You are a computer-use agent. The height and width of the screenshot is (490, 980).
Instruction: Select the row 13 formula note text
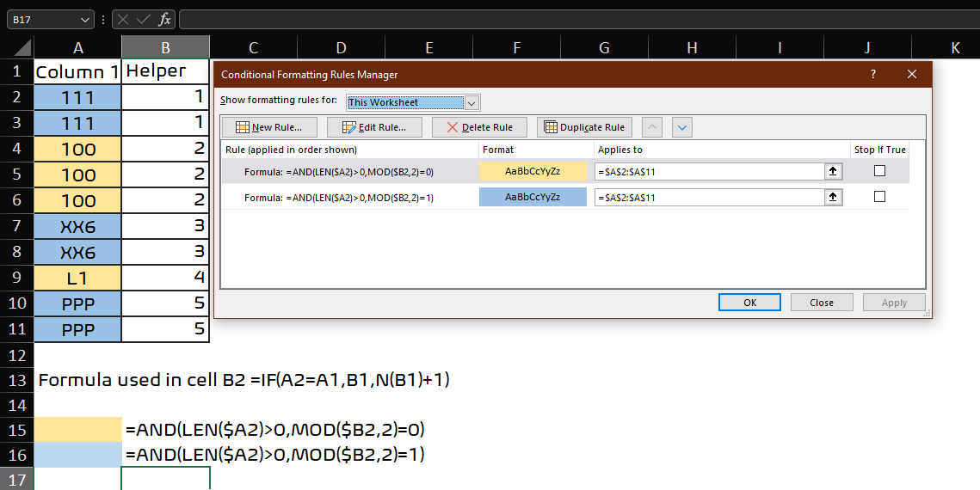243,379
